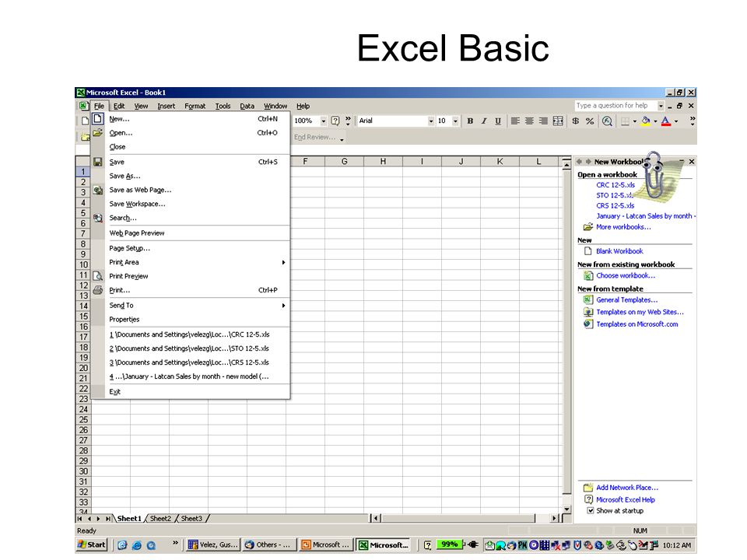
Task: Click the Print Preview icon in menu
Action: coord(98,276)
